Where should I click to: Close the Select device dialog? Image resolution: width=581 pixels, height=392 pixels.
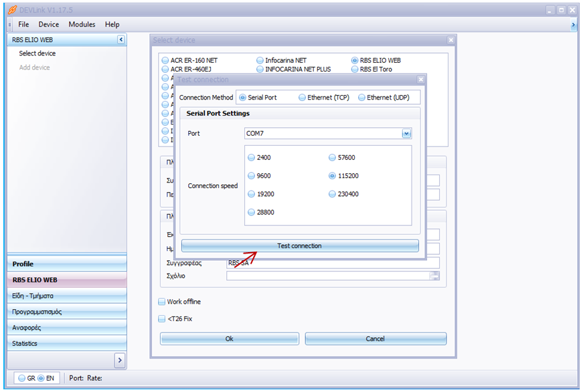(450, 40)
